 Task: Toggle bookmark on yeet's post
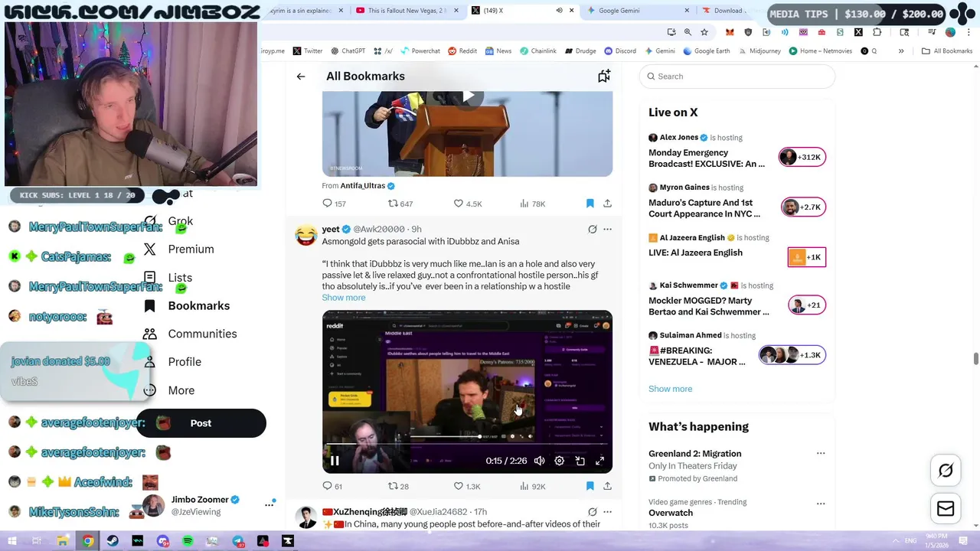pos(590,486)
